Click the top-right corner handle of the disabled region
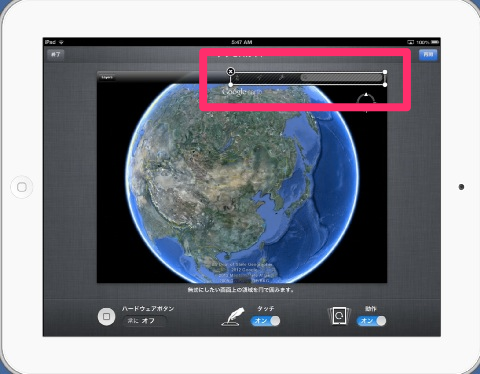480x374 pixels. click(385, 72)
